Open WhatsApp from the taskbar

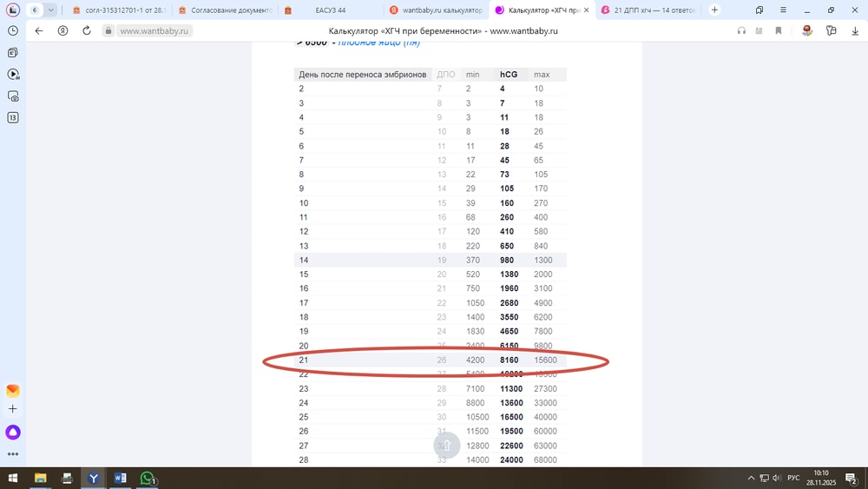pyautogui.click(x=148, y=478)
